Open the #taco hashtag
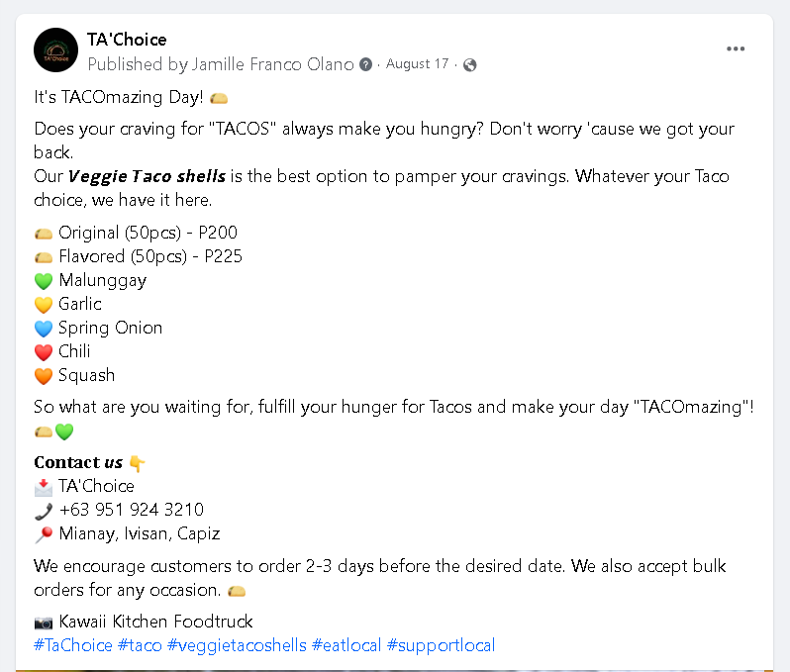790x672 pixels. pos(140,645)
